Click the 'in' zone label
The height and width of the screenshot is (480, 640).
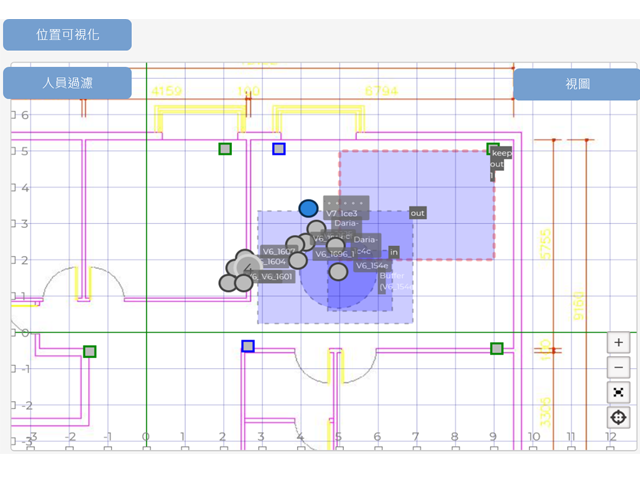[393, 252]
